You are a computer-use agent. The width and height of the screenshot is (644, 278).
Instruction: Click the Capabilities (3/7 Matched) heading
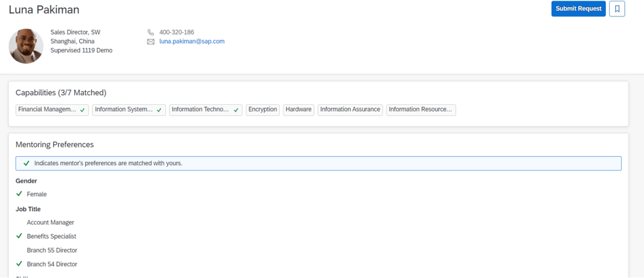point(61,92)
